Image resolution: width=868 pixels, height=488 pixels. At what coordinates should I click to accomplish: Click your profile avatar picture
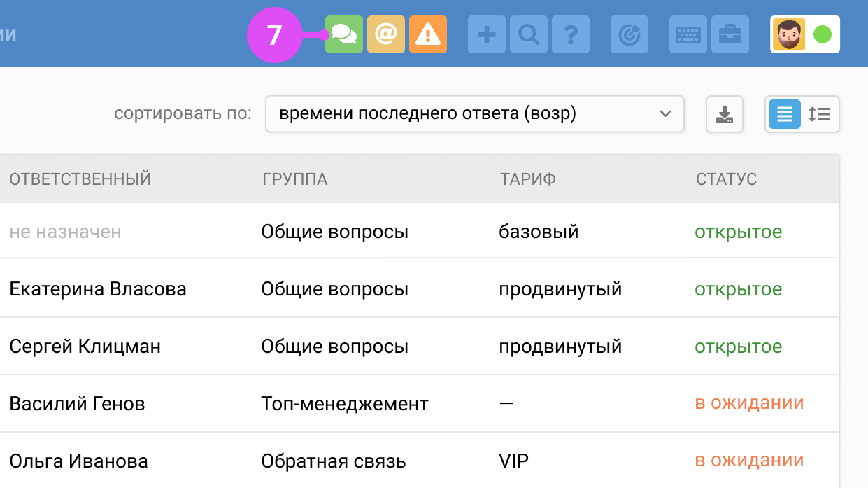(x=790, y=33)
